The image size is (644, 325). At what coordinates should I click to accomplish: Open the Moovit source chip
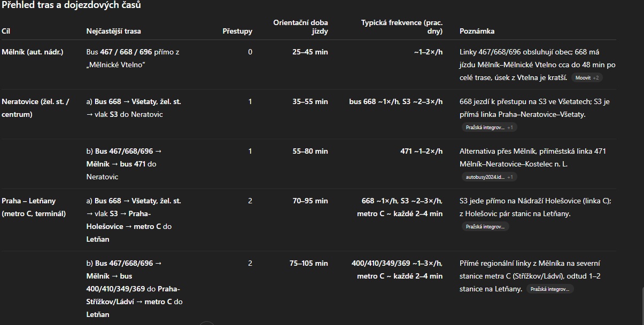(x=587, y=78)
